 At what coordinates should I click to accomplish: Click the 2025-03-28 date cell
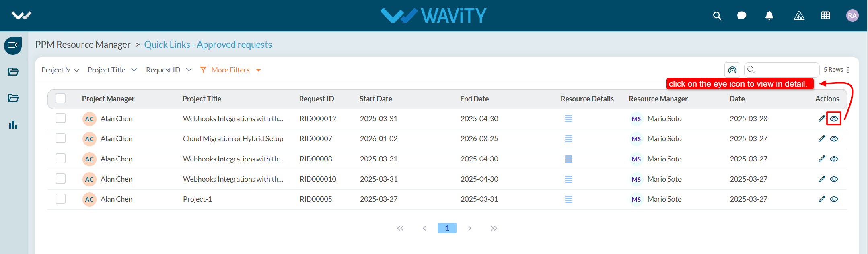pyautogui.click(x=749, y=119)
